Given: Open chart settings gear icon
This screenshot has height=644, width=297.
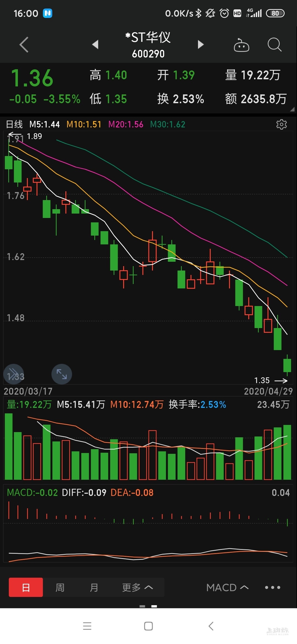Looking at the screenshot, I should point(281,124).
